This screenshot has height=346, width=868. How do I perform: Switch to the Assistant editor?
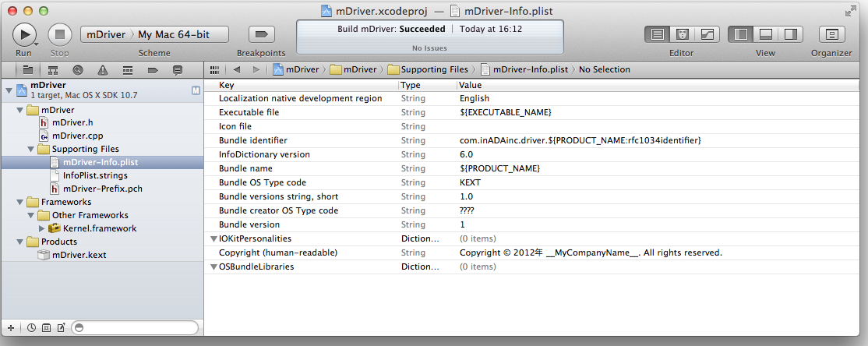click(x=682, y=34)
